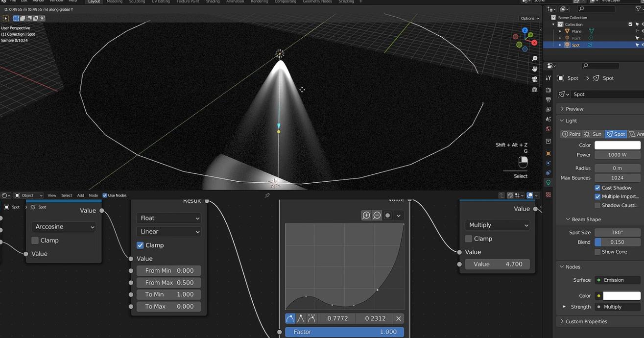Click the light Color white swatch

click(x=618, y=145)
